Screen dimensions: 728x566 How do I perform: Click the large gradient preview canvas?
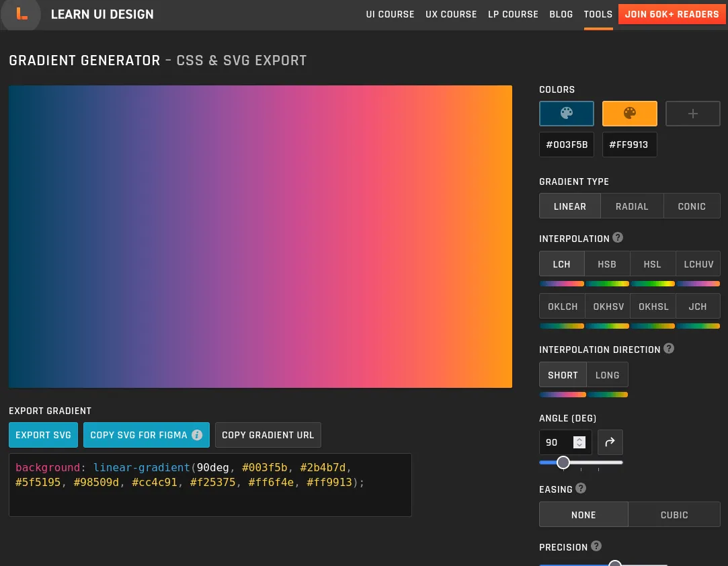(x=260, y=237)
